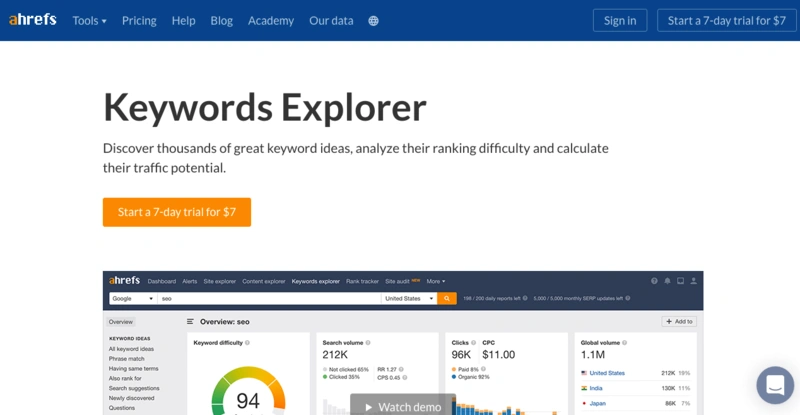Click the Sign in button
Image resolution: width=800 pixels, height=415 pixels.
620,20
